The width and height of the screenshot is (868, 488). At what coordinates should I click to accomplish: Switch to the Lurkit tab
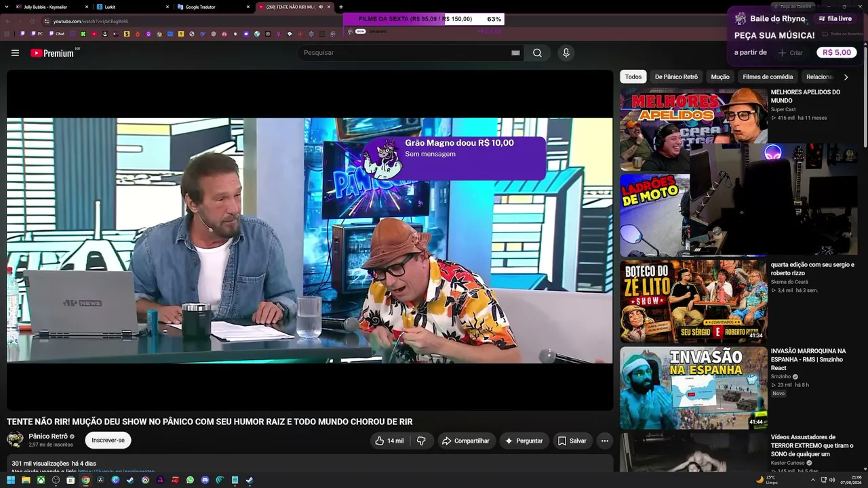133,7
